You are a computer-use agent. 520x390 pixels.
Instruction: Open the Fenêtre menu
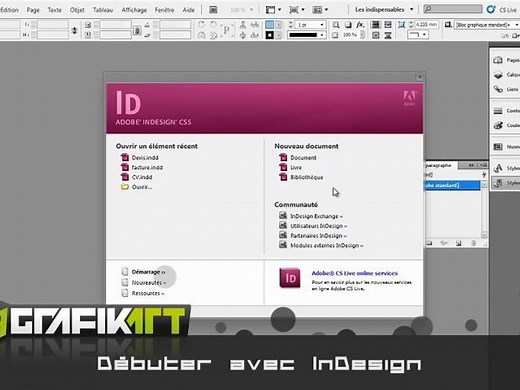[164, 10]
